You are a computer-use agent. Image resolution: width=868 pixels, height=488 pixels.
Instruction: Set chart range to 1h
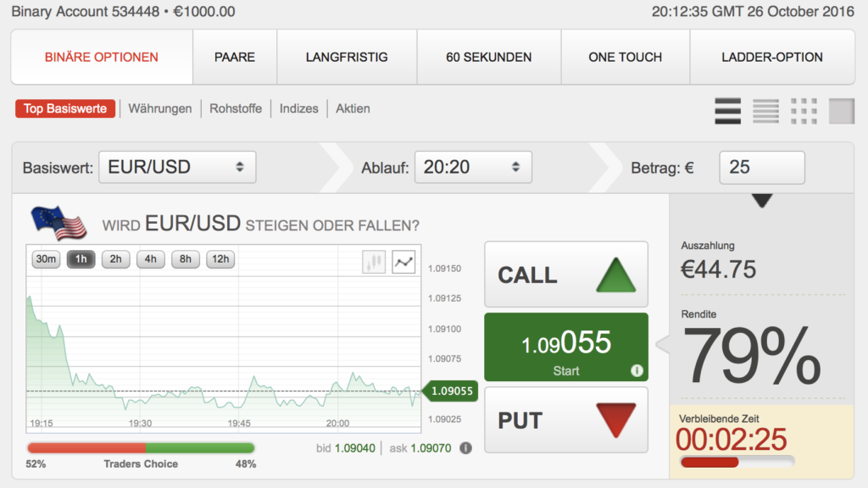[x=81, y=259]
